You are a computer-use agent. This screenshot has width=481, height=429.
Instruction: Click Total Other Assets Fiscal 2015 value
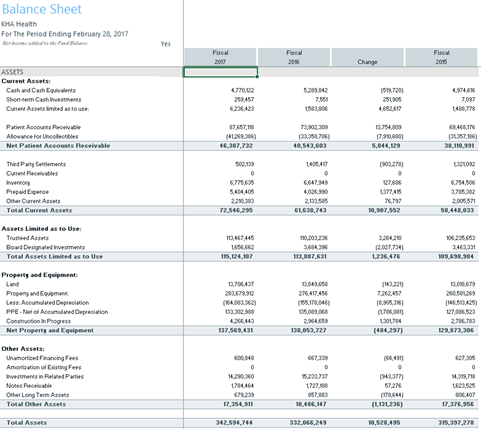(x=456, y=404)
